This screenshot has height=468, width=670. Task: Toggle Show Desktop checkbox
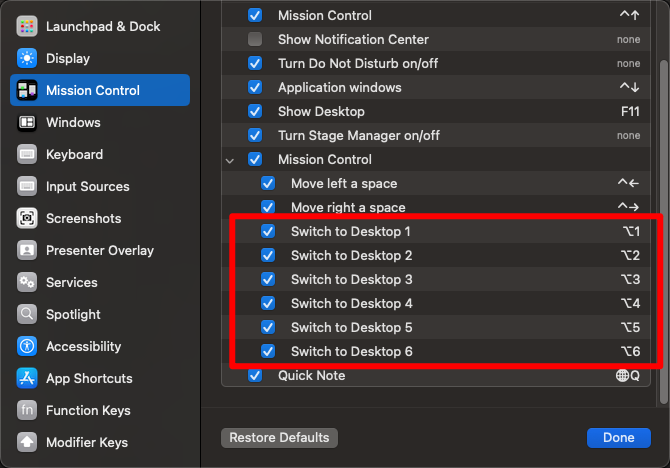(255, 111)
